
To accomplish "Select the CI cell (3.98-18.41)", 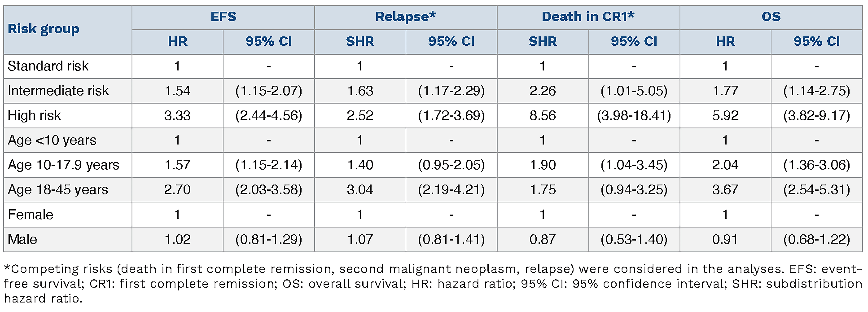I will point(634,116).
